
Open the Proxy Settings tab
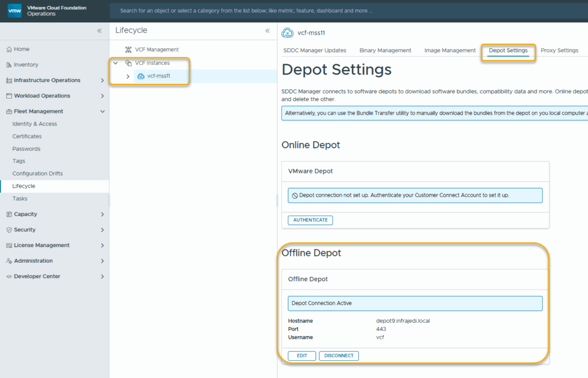pyautogui.click(x=559, y=50)
